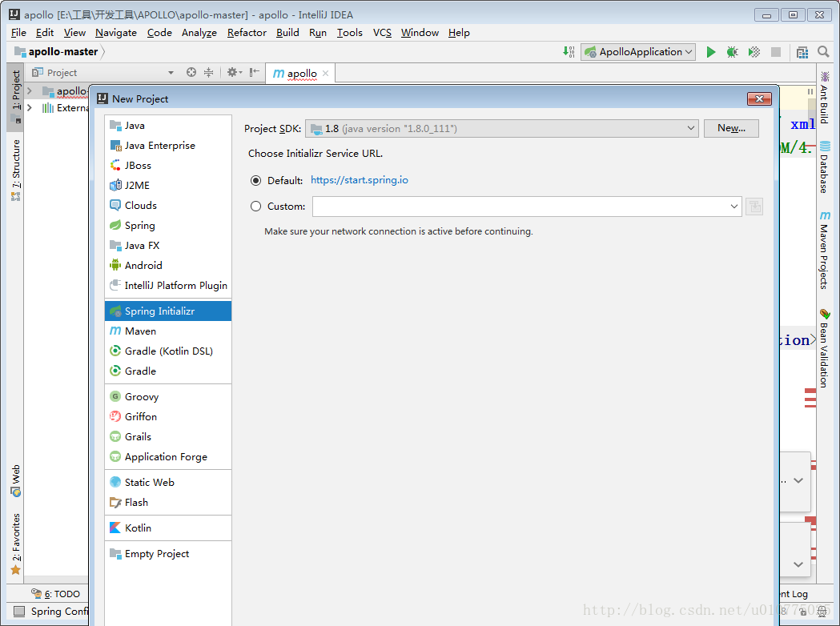Click the New... SDK button
This screenshot has width=840, height=626.
731,129
